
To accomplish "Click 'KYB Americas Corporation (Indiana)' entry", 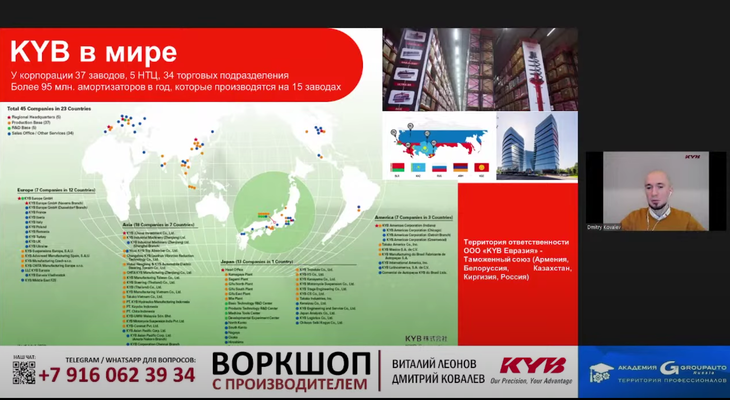I will [x=409, y=225].
